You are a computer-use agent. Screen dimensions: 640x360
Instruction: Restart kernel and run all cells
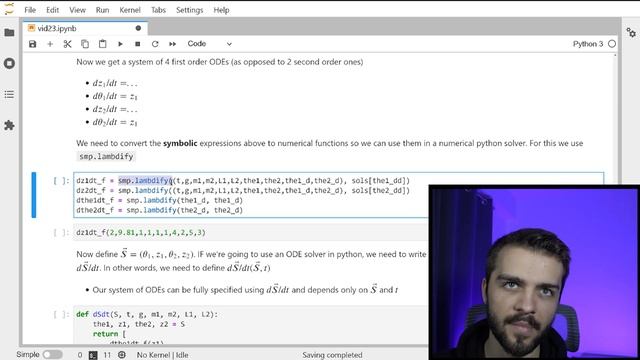(173, 44)
